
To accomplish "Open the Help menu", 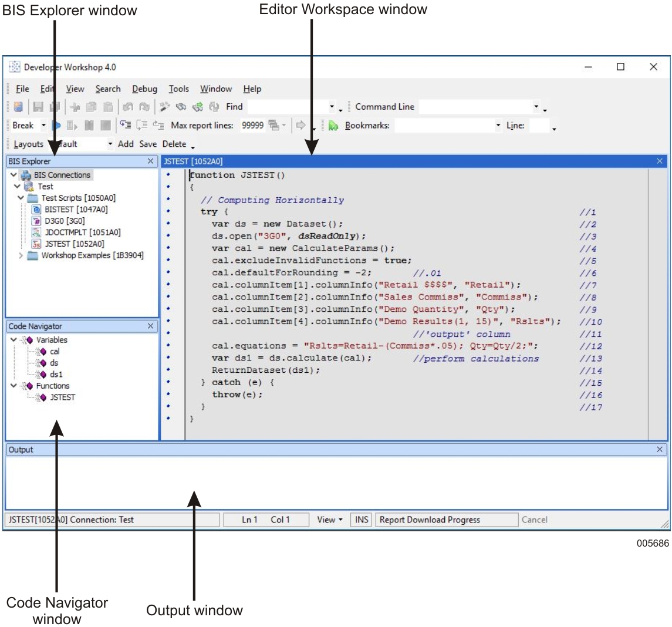I will click(x=252, y=89).
